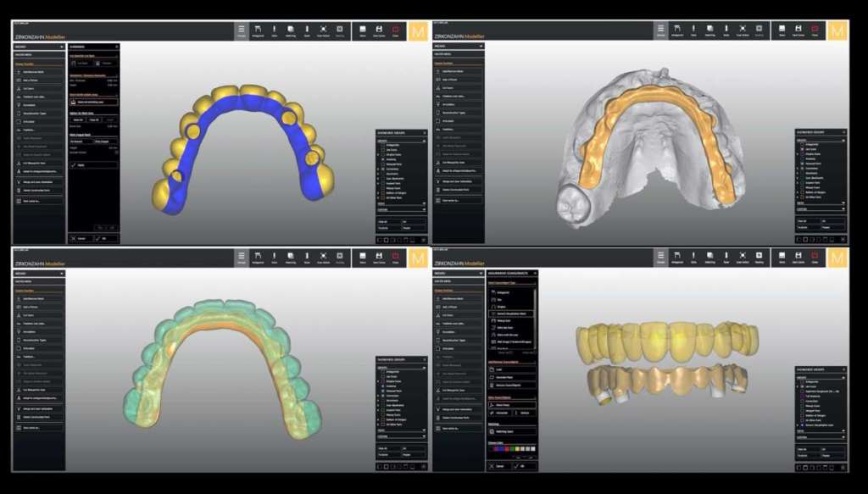Image resolution: width=868 pixels, height=494 pixels.
Task: Open Matching tool in green transparent arch window
Action: coord(291,256)
